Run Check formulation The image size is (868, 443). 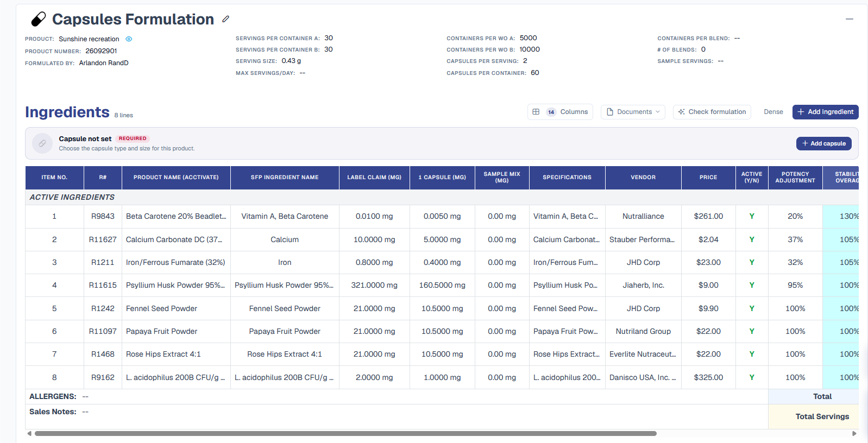tap(712, 112)
